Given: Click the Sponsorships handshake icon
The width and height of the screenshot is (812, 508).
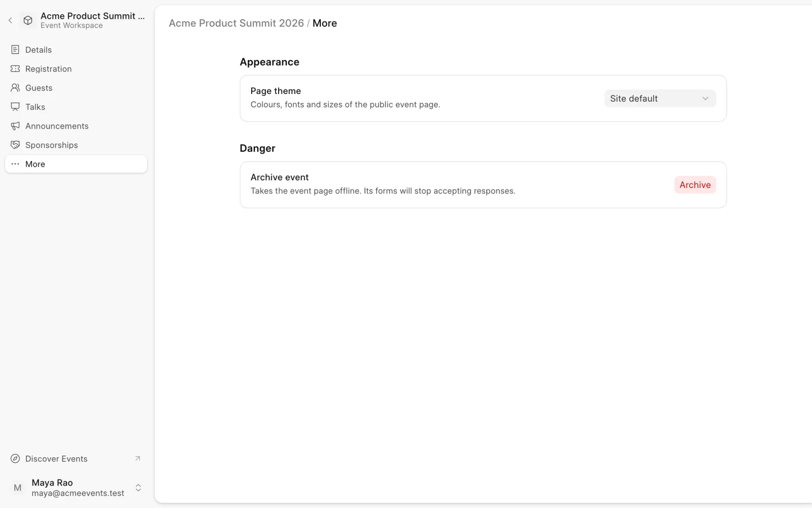Looking at the screenshot, I should click(15, 145).
